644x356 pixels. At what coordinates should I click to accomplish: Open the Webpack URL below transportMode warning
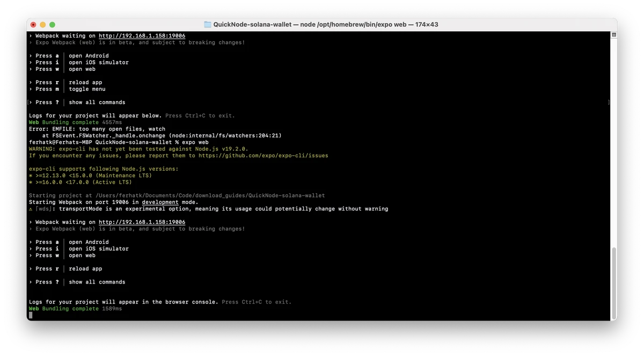coord(142,222)
